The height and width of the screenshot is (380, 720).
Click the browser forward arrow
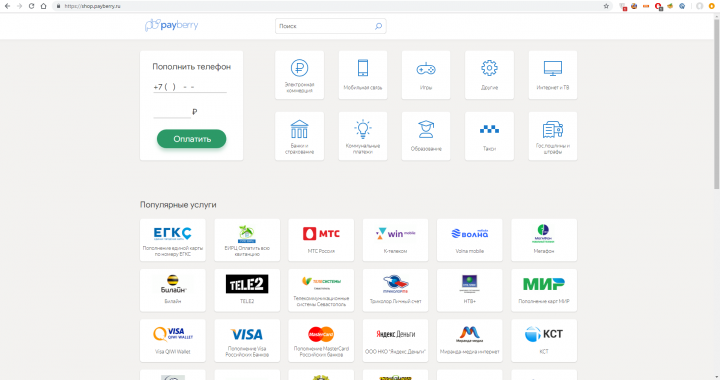tap(19, 6)
